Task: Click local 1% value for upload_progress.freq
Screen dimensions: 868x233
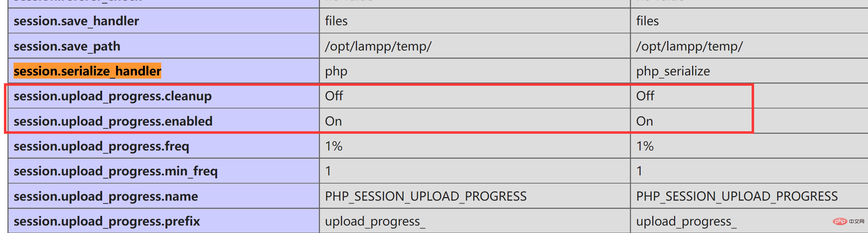Action: point(333,146)
